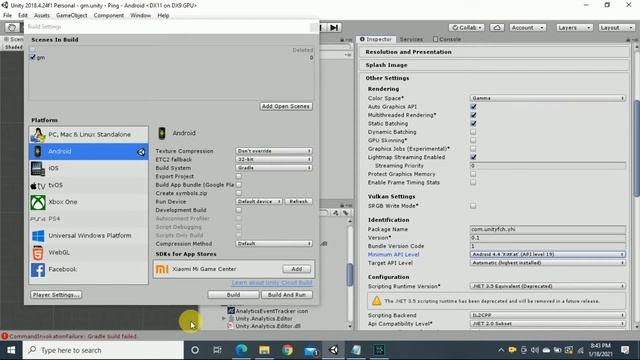The image size is (640, 360).
Task: Open Scripting Backend dropdown
Action: point(547,315)
